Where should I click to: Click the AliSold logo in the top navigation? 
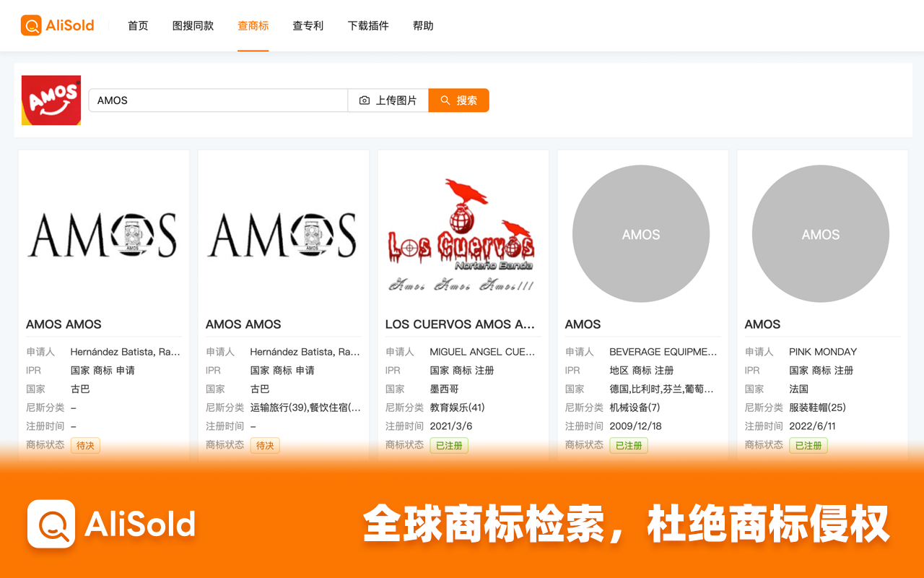[x=57, y=25]
